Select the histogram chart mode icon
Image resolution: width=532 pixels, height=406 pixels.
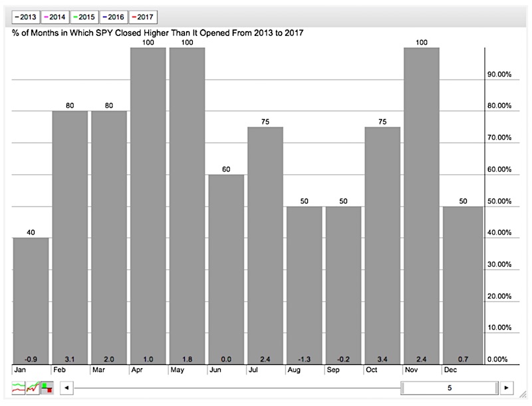pyautogui.click(x=47, y=387)
